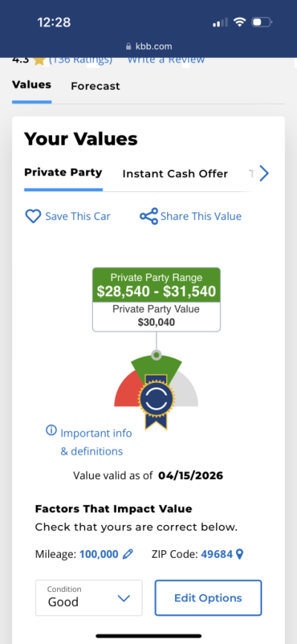Tap the heart icon to save car
This screenshot has width=297, height=644.
(x=33, y=216)
